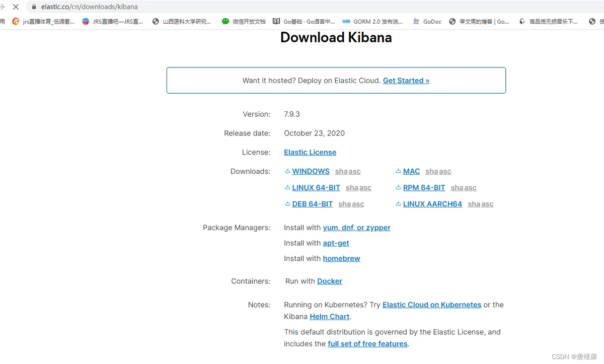Click the lock icon in address bar
The width and height of the screenshot is (604, 364).
(34, 7)
